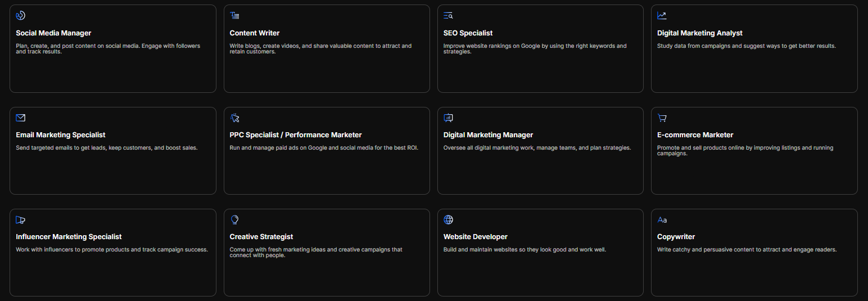Open the E-commerce Marketer heading

(695, 135)
